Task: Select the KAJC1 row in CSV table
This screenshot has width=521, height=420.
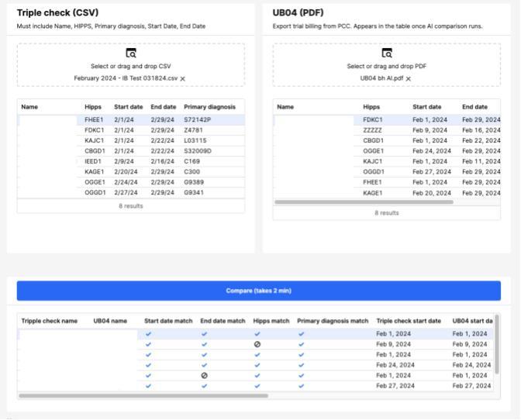Action: (x=131, y=140)
